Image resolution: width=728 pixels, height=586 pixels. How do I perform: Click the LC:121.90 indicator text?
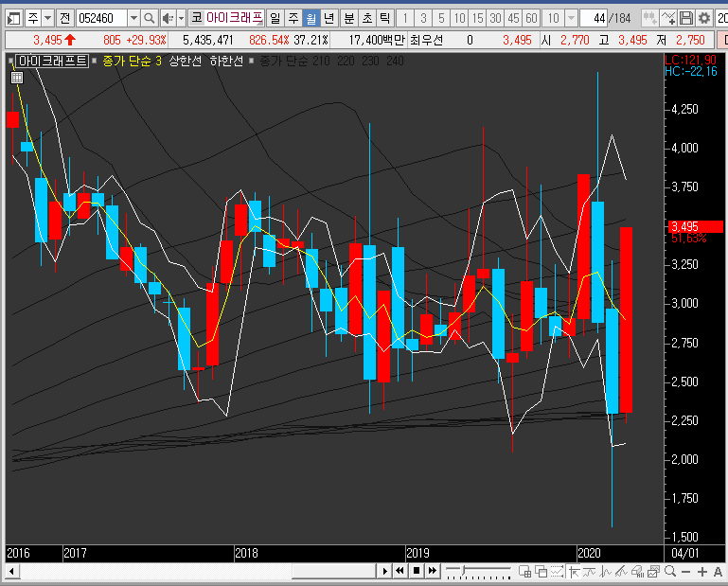[691, 60]
